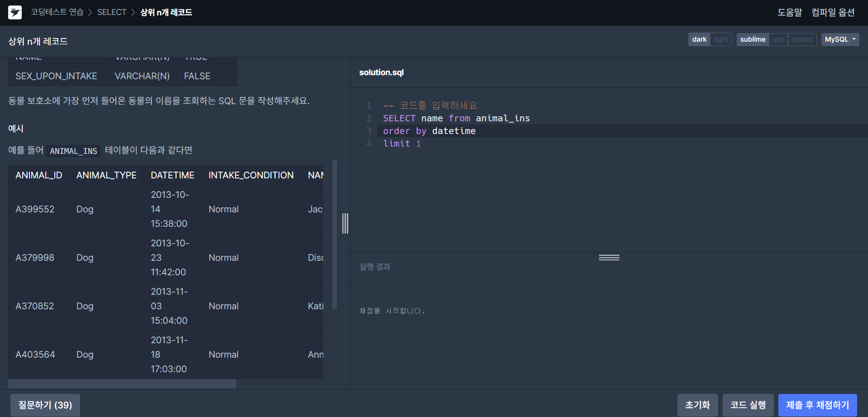This screenshot has width=868, height=417.
Task: Click the 예시 example heading
Action: tap(16, 129)
